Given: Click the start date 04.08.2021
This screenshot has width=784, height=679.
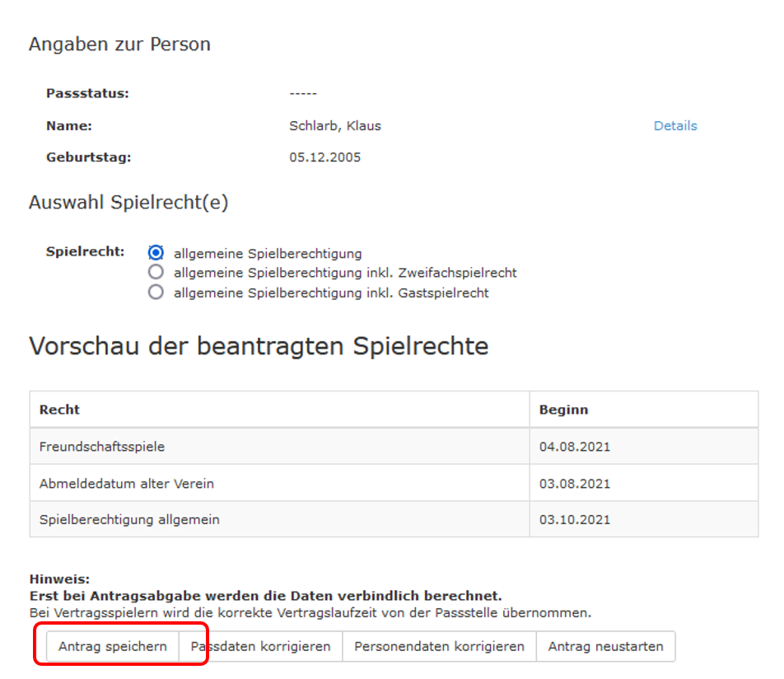Looking at the screenshot, I should point(575,447).
